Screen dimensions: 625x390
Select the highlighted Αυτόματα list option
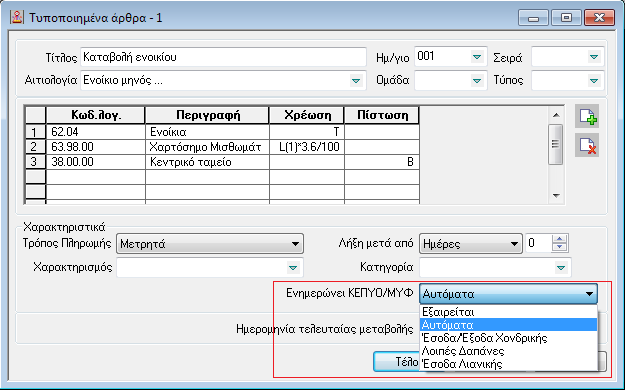(509, 325)
